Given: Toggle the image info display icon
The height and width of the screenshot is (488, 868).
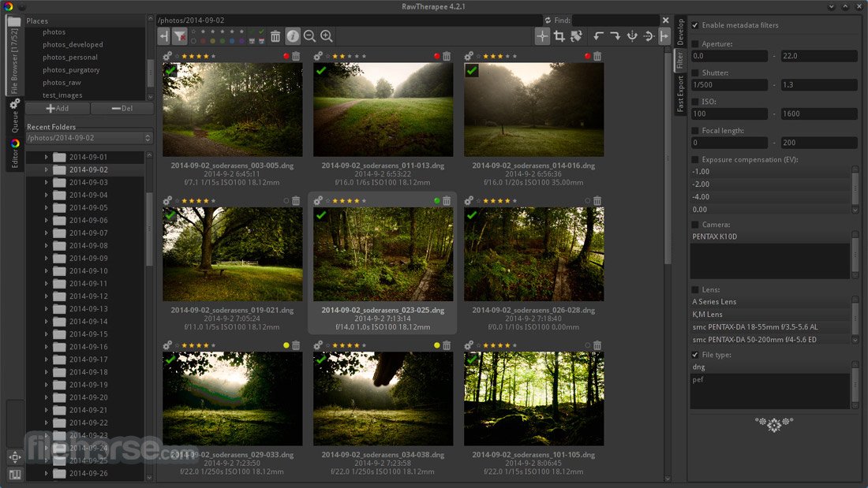Looking at the screenshot, I should tap(293, 36).
